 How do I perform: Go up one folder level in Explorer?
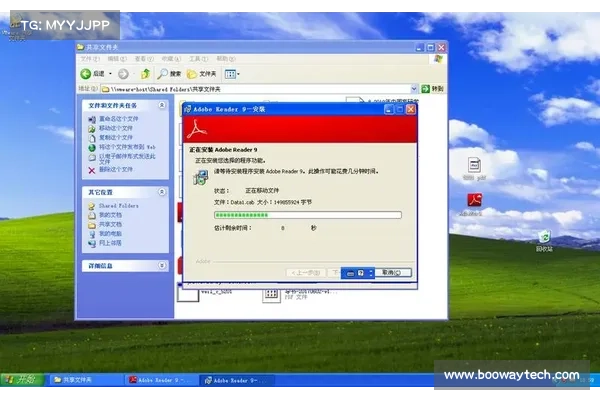[x=145, y=73]
